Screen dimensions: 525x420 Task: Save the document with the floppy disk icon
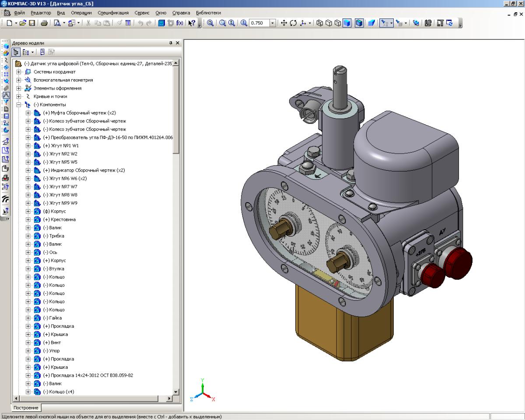coord(32,23)
